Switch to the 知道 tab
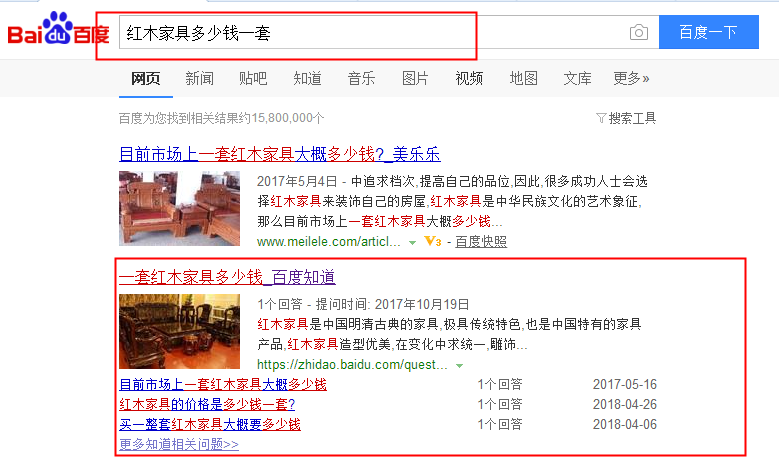This screenshot has width=779, height=462. pyautogui.click(x=307, y=78)
